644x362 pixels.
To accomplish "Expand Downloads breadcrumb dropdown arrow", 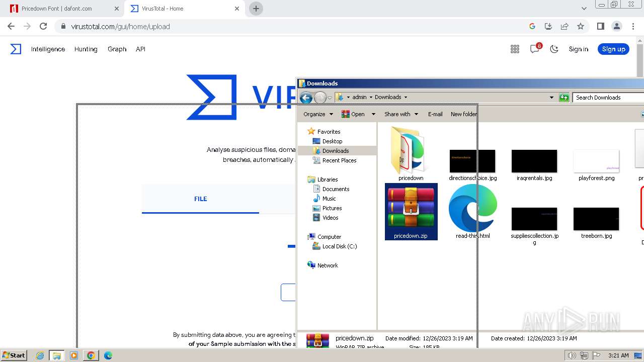I will click(x=406, y=97).
